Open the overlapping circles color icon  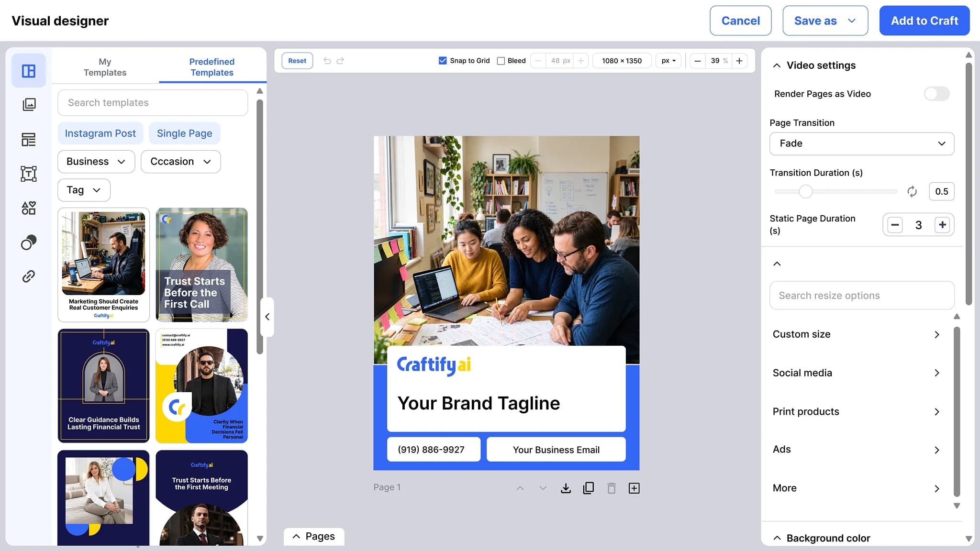click(29, 242)
